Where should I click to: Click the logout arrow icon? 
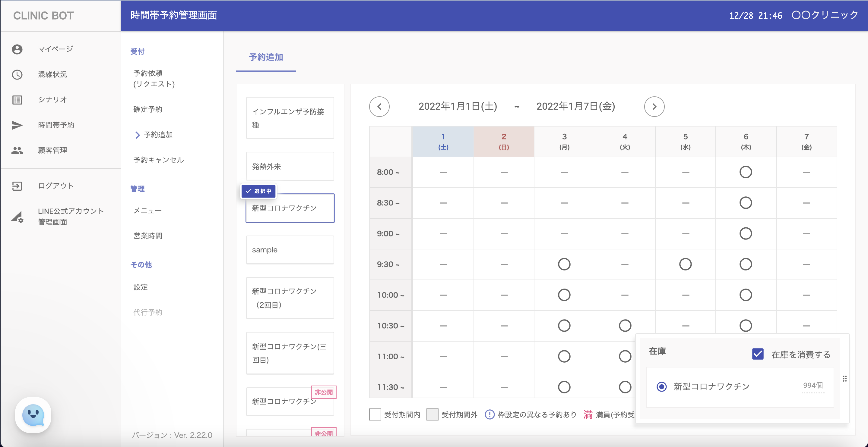coord(17,186)
